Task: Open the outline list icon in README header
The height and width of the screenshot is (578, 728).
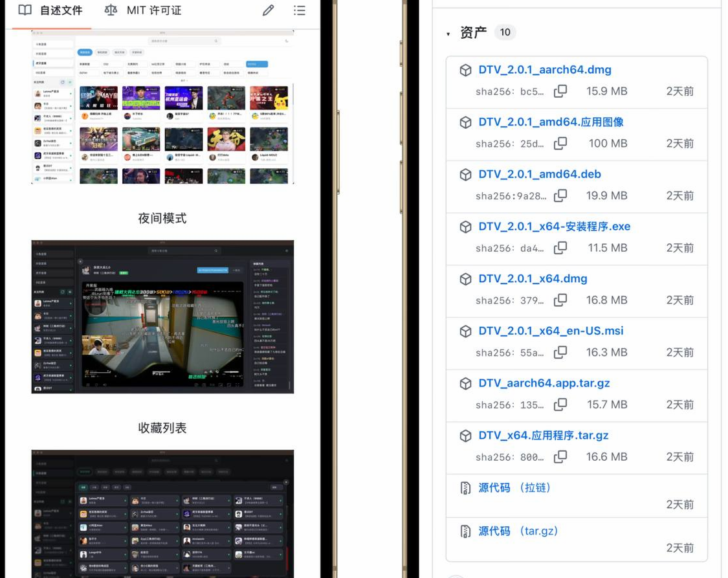Action: pos(299,10)
